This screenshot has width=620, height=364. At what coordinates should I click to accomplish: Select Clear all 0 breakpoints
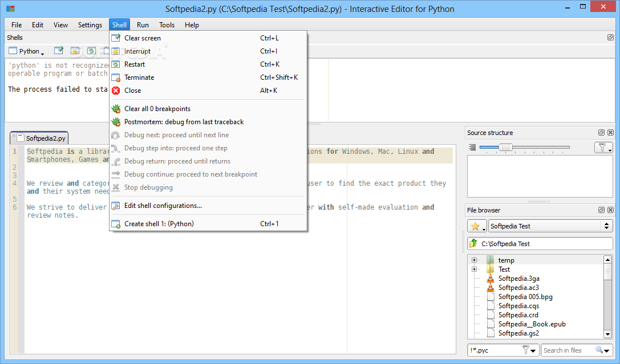[208, 109]
